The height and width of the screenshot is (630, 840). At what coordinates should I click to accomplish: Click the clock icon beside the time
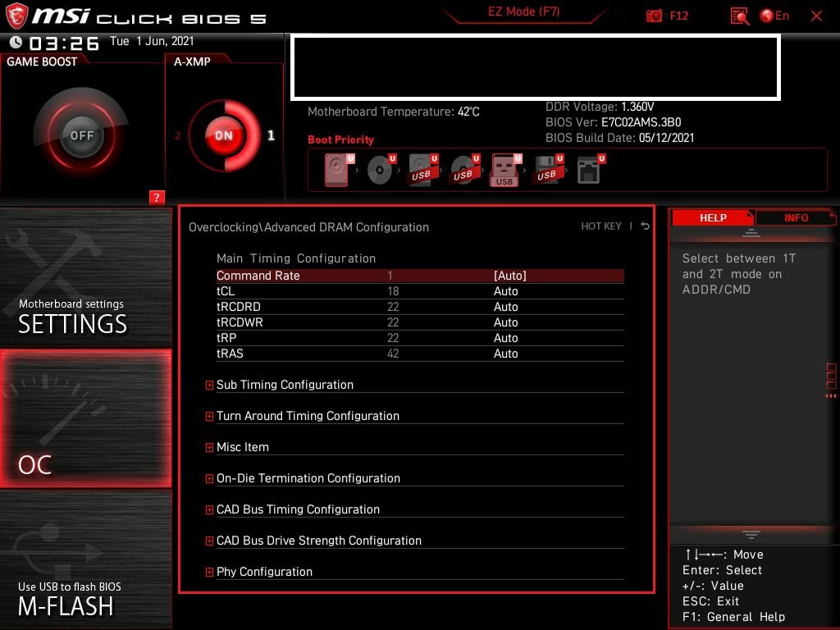(x=16, y=42)
